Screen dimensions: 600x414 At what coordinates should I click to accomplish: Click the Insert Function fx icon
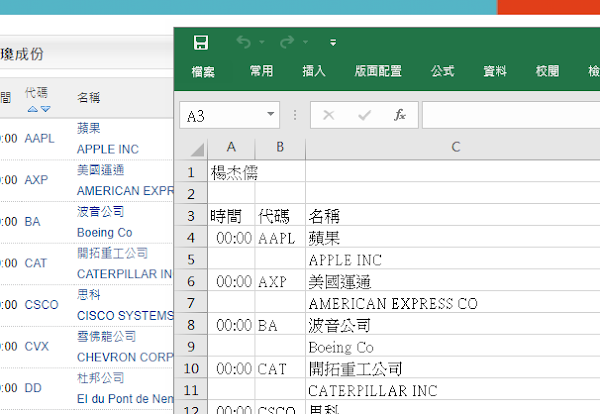(x=400, y=115)
